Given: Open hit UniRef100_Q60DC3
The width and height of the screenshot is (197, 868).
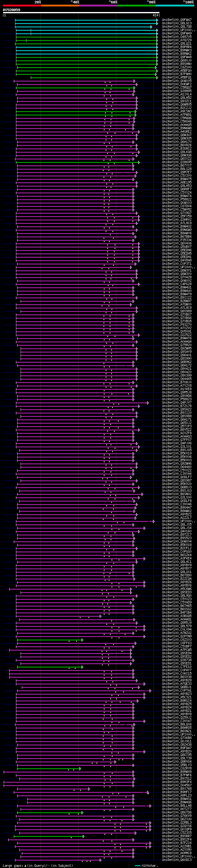Looking at the screenshot, I should [177, 860].
